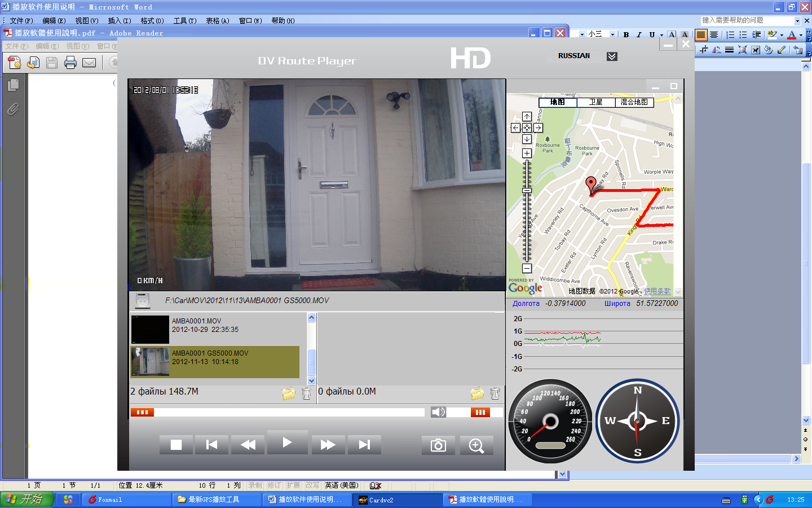Toggle underline formatting in Word
This screenshot has height=508, width=812.
(652, 34)
